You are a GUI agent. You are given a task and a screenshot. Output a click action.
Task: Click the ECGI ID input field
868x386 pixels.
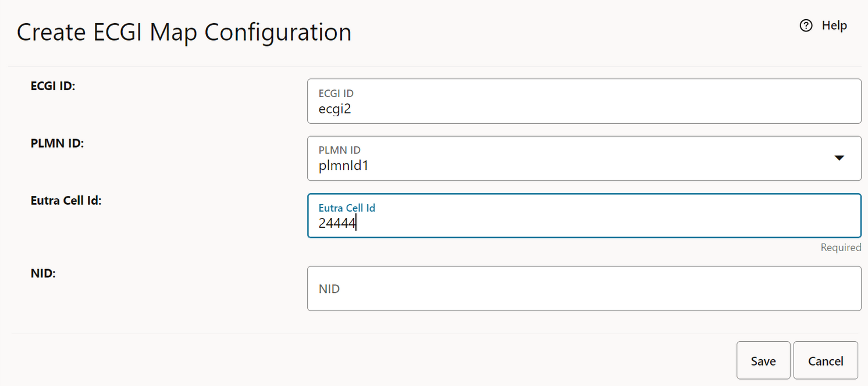tap(582, 101)
